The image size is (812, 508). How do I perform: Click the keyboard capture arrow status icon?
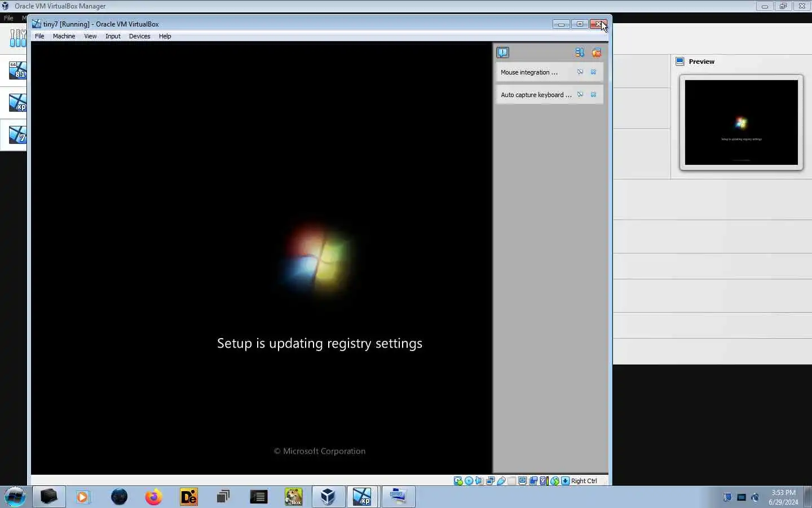[x=565, y=481]
